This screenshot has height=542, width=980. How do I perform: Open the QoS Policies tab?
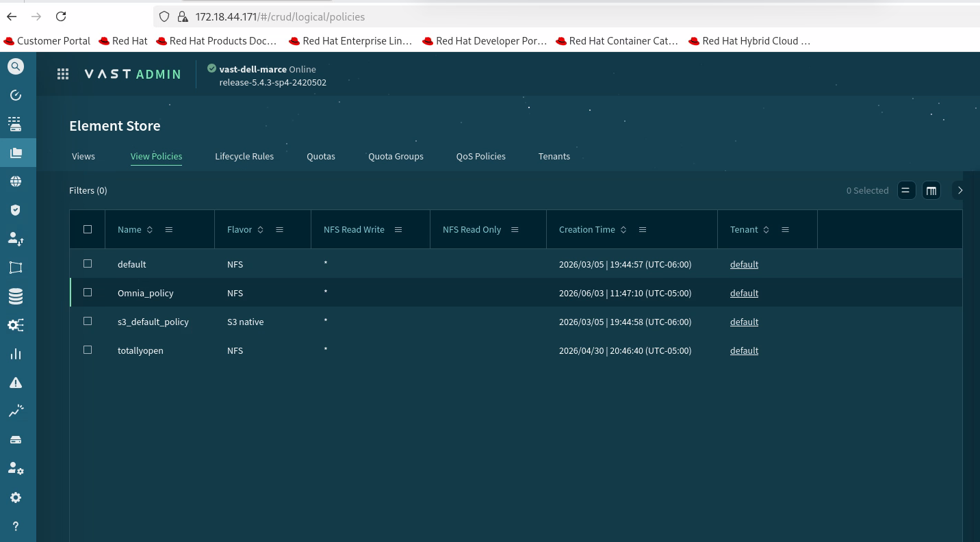(481, 157)
